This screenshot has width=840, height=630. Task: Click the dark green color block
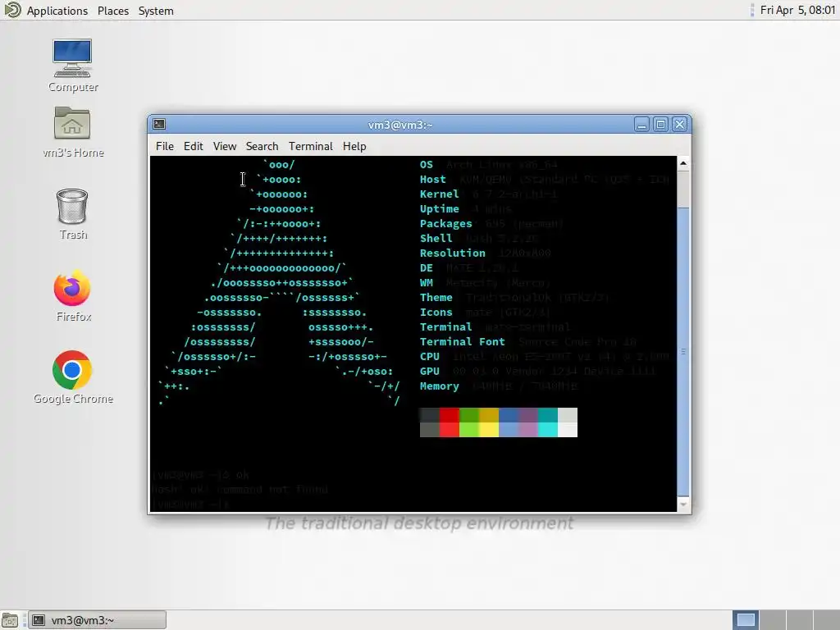pyautogui.click(x=468, y=415)
